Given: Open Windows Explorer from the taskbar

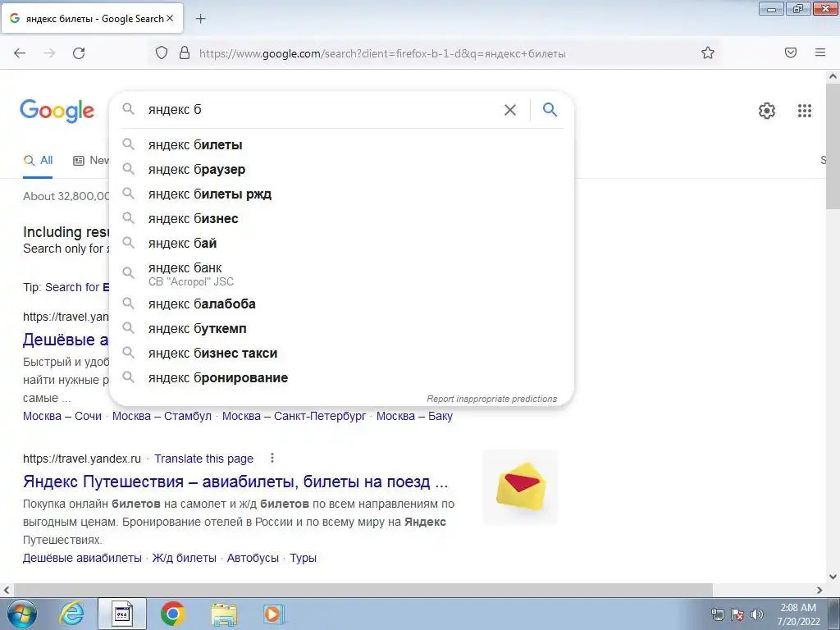Looking at the screenshot, I should coord(223,614).
